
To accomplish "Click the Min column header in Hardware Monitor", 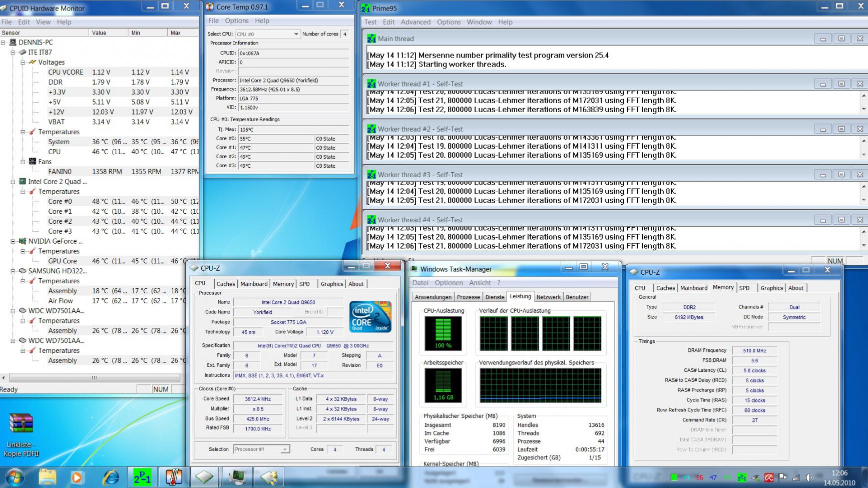I will (148, 33).
